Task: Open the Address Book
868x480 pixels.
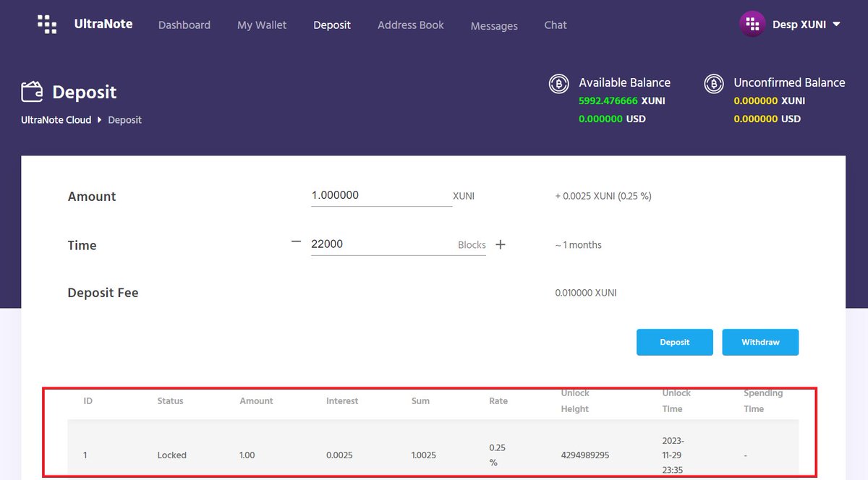Action: pos(410,25)
